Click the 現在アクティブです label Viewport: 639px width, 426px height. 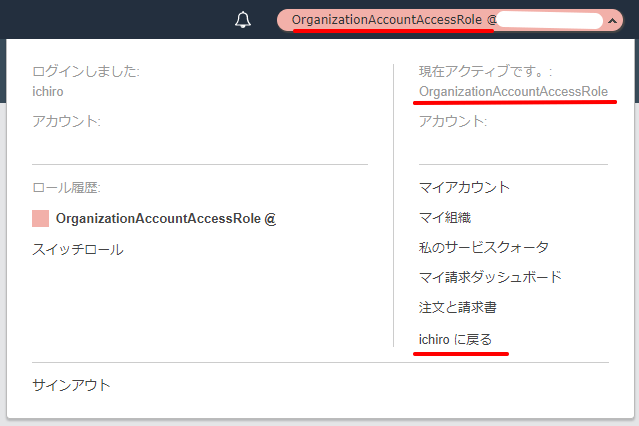(x=486, y=71)
